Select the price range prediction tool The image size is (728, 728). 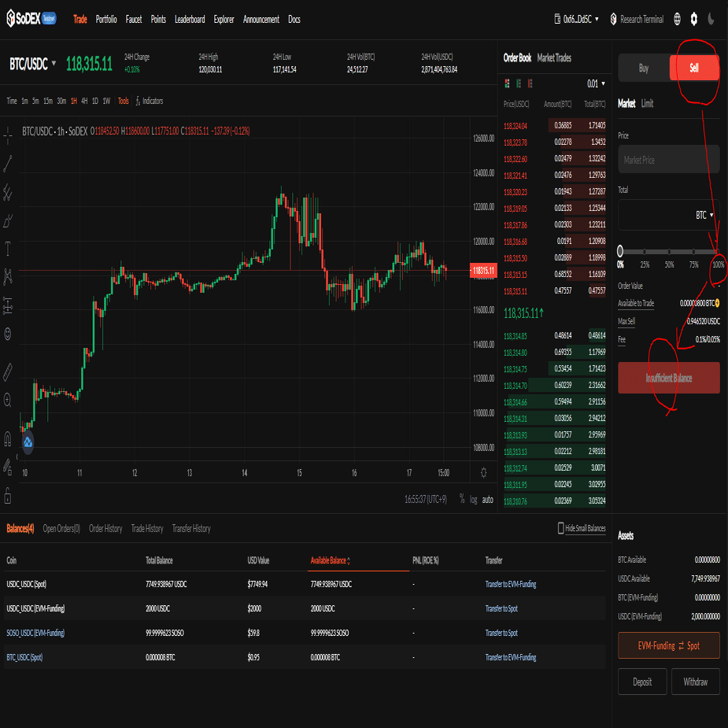[x=7, y=305]
